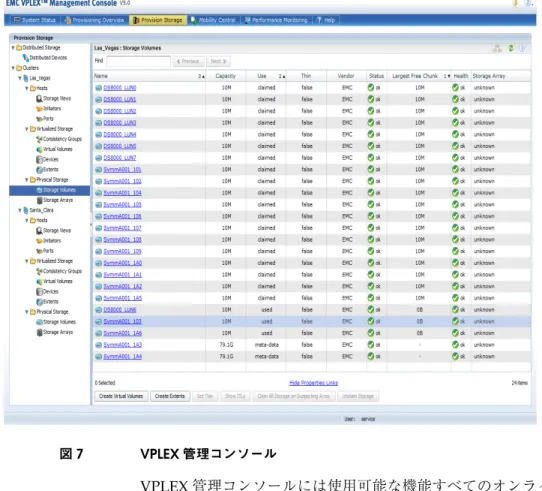Switch to the Mobility Central tab
Viewport: 542px width, 491px height.
[x=214, y=20]
